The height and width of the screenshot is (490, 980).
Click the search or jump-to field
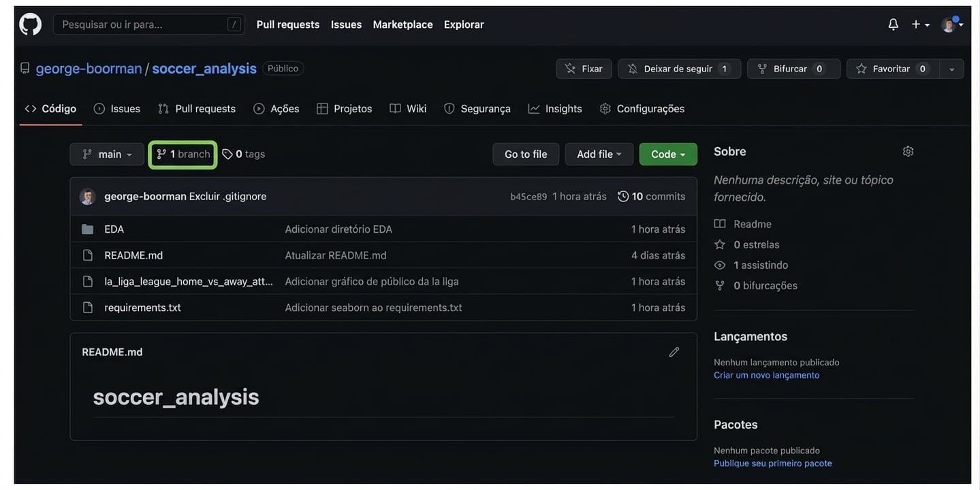click(148, 24)
